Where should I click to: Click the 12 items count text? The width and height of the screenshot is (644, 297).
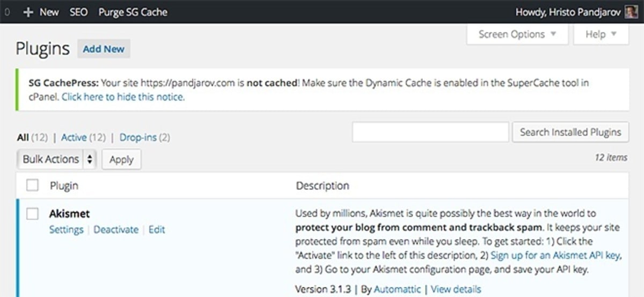611,157
